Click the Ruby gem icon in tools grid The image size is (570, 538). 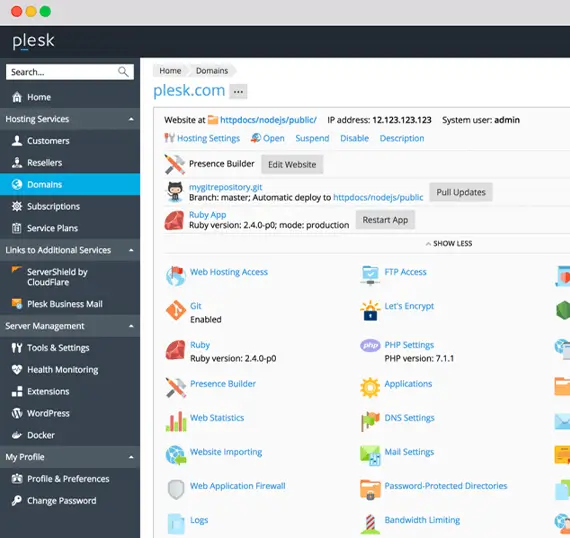[176, 350]
